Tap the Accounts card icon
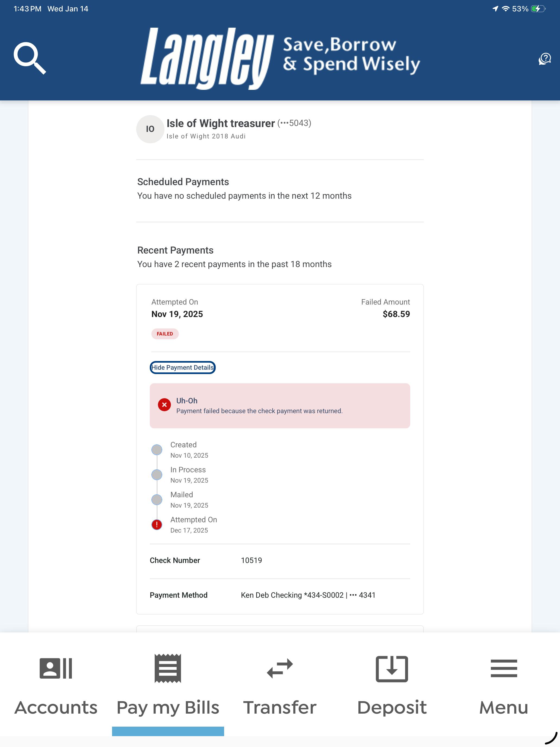Image resolution: width=560 pixels, height=747 pixels. pos(56,668)
